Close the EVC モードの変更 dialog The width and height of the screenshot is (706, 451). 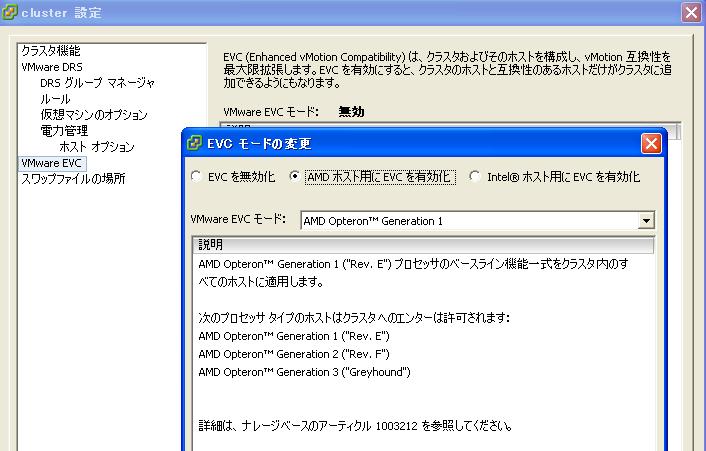(651, 144)
